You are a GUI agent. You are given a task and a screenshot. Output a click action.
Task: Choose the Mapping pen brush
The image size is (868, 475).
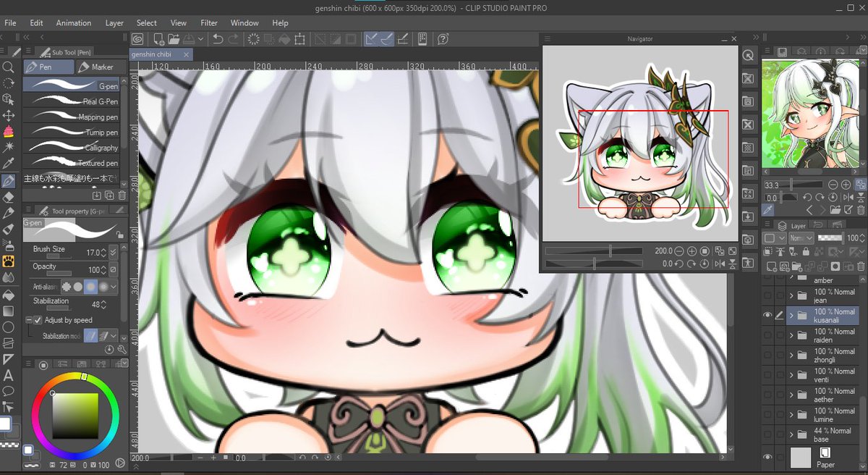coord(72,117)
